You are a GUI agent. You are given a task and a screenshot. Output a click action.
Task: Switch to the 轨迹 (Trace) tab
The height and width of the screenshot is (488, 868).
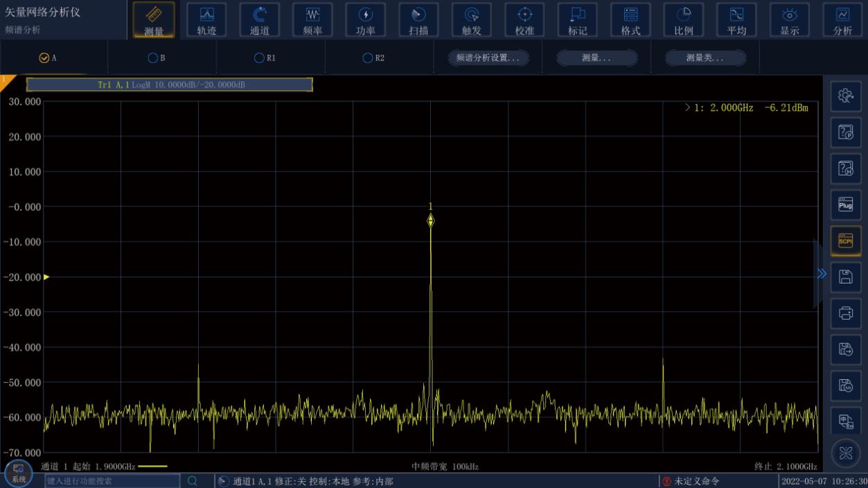point(206,20)
